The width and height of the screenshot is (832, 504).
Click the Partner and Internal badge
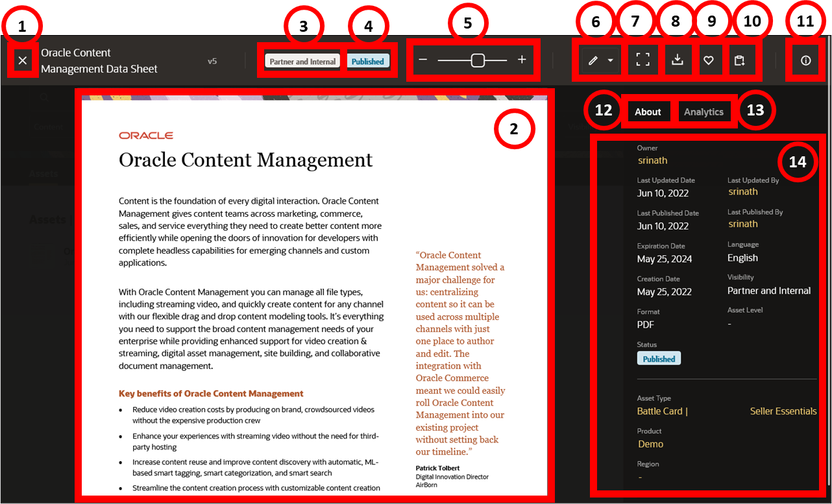(x=302, y=62)
